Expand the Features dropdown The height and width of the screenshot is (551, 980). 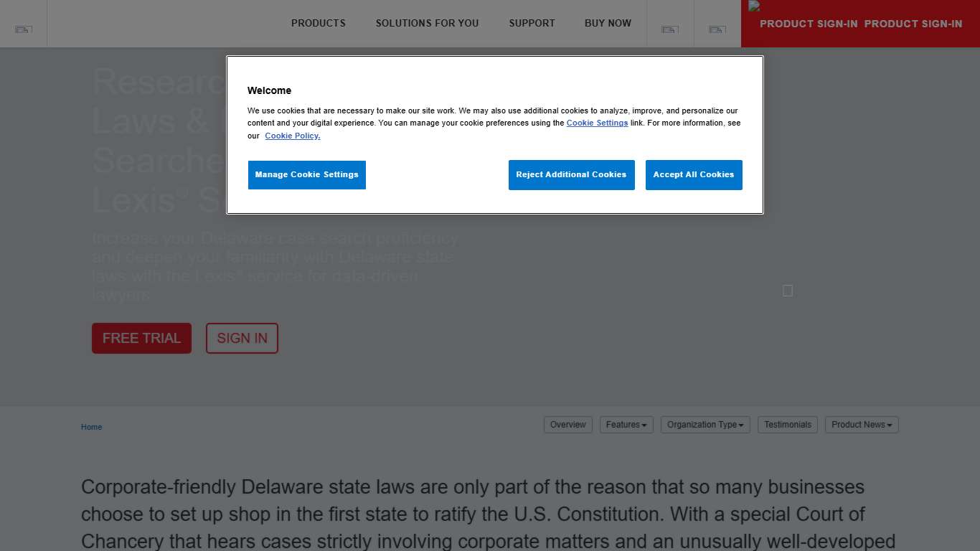tap(626, 424)
